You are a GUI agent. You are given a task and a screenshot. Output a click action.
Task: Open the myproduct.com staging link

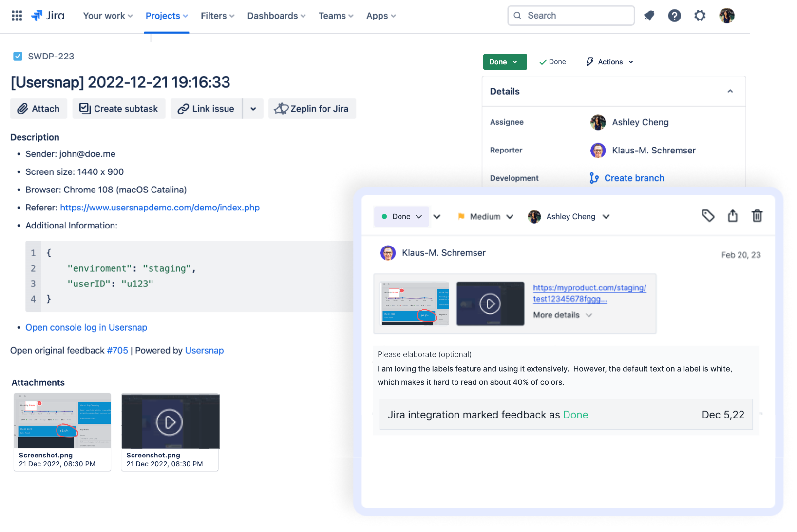pyautogui.click(x=589, y=293)
